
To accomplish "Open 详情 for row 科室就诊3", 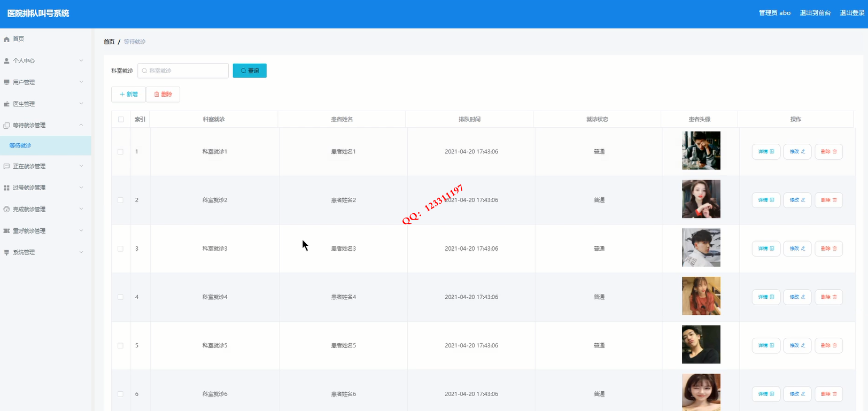I will 766,249.
